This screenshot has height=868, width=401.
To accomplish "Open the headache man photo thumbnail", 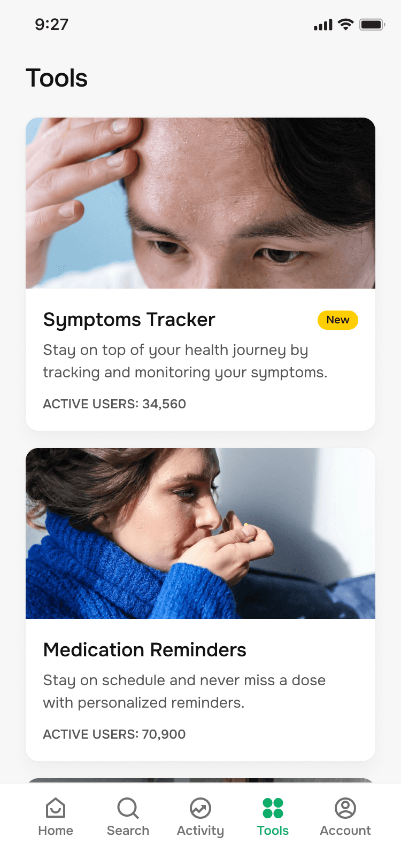I will [200, 203].
